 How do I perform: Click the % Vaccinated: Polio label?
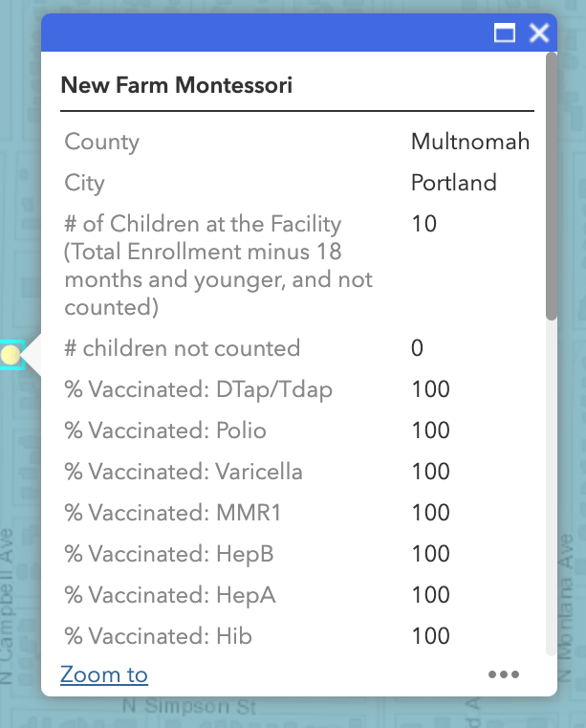165,430
